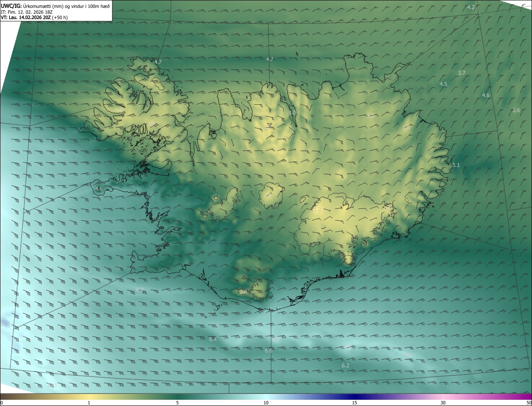The height and width of the screenshot is (406, 532).
Task: Click the 1 tick on the colour scale
Action: pyautogui.click(x=89, y=403)
